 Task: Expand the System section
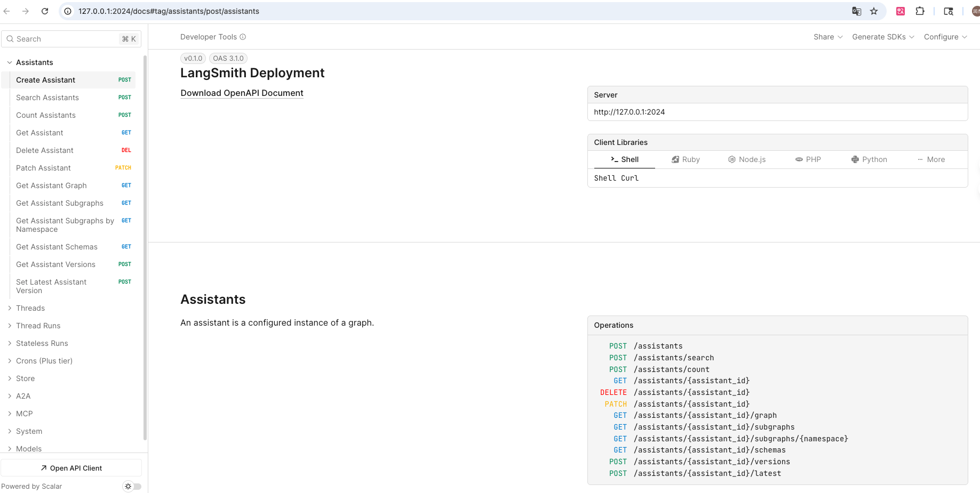[x=10, y=431]
